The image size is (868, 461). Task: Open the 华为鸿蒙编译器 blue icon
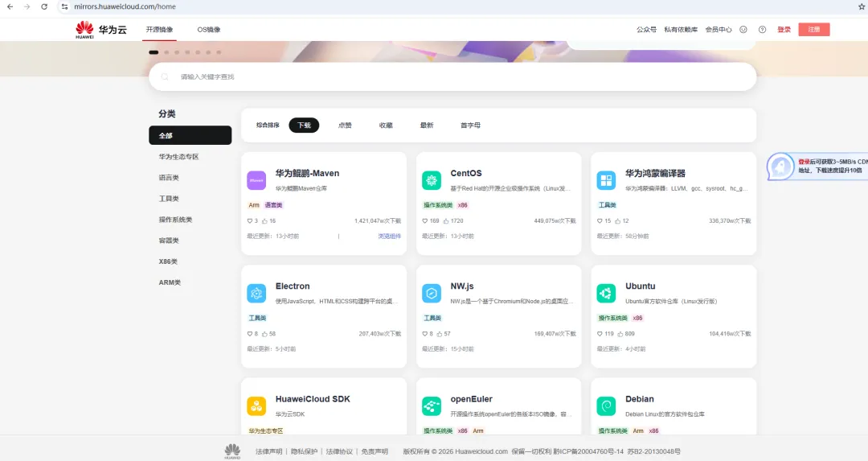click(606, 181)
